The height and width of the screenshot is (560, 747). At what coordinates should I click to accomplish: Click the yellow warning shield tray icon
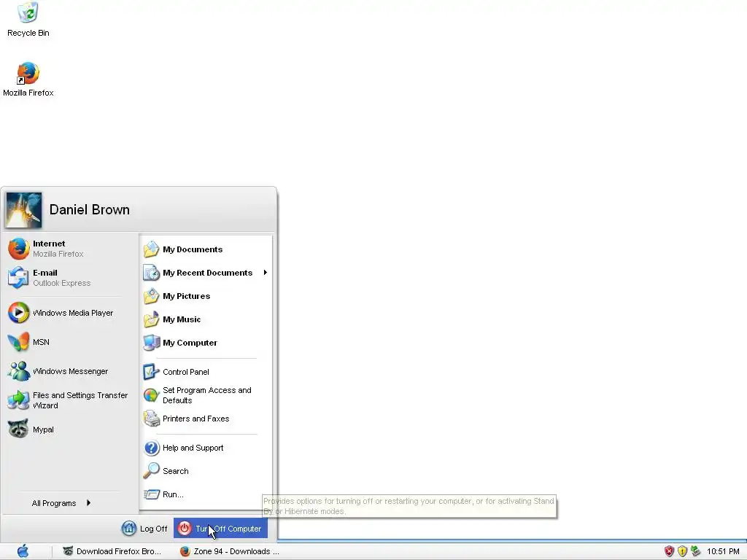(682, 551)
